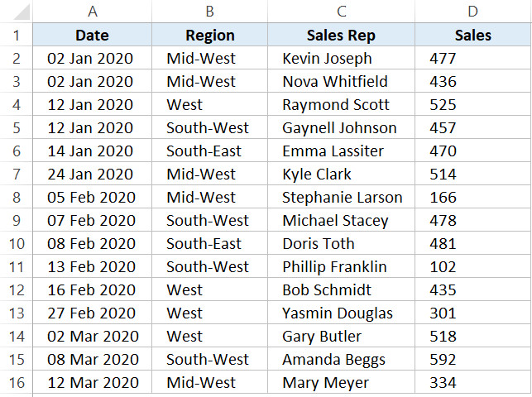Select column B header
The width and height of the screenshot is (532, 397).
[x=209, y=12]
